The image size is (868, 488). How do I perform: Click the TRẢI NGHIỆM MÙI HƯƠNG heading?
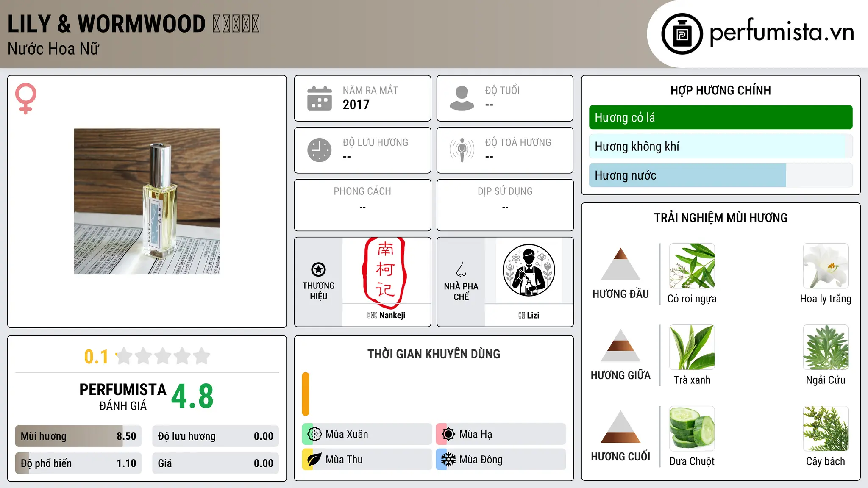tap(721, 218)
